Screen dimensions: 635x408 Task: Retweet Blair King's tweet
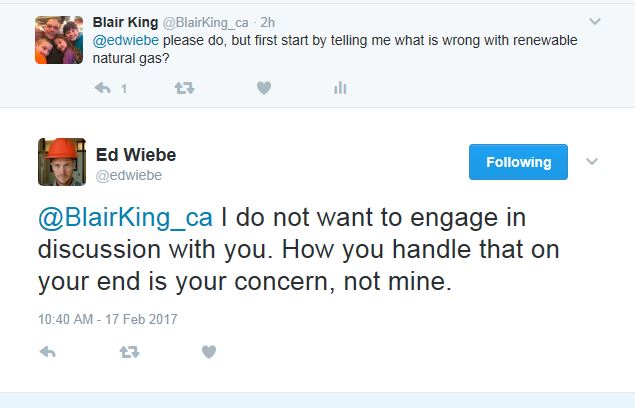[x=184, y=88]
